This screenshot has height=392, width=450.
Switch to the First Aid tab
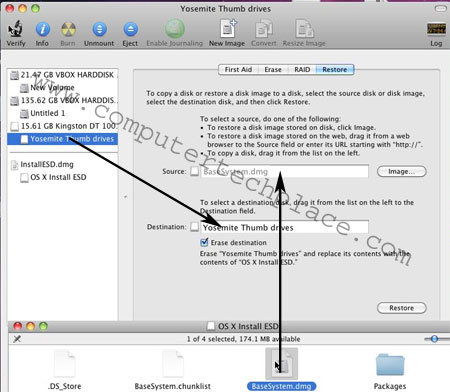click(238, 70)
